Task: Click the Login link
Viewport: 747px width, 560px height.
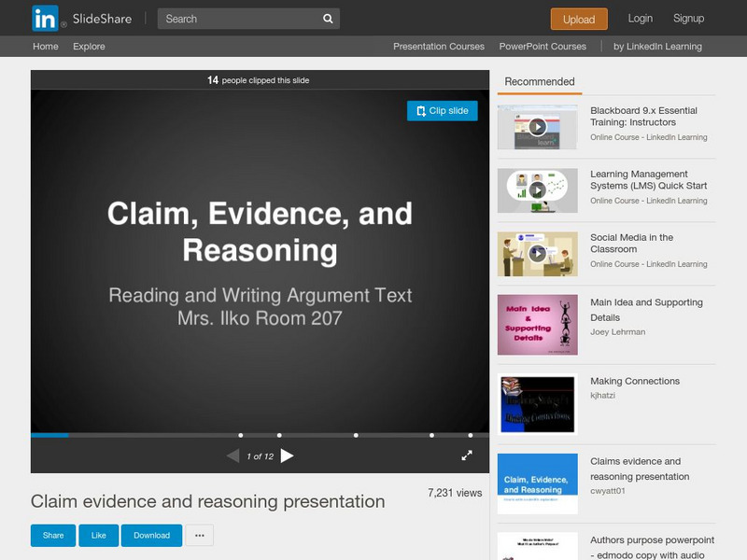Action: [x=641, y=19]
